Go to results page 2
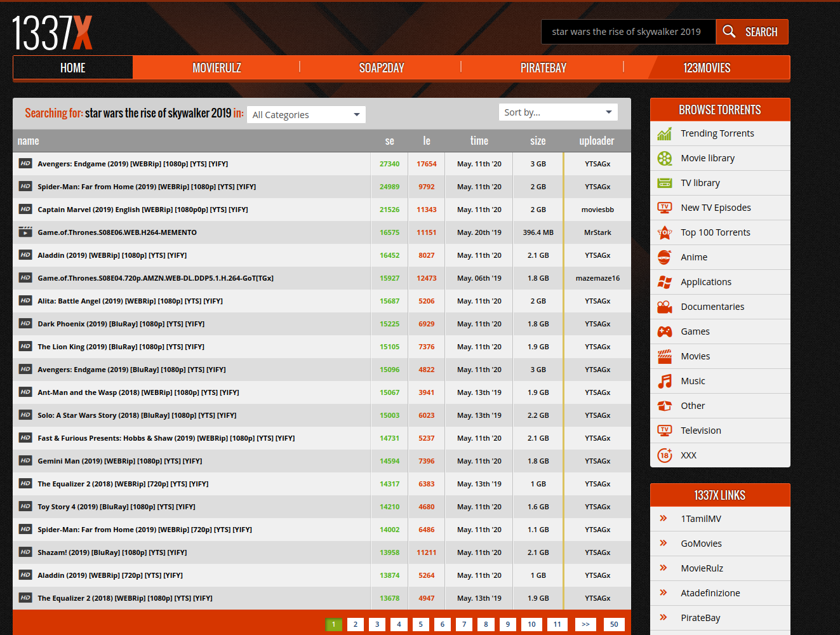The image size is (840, 635). click(356, 624)
